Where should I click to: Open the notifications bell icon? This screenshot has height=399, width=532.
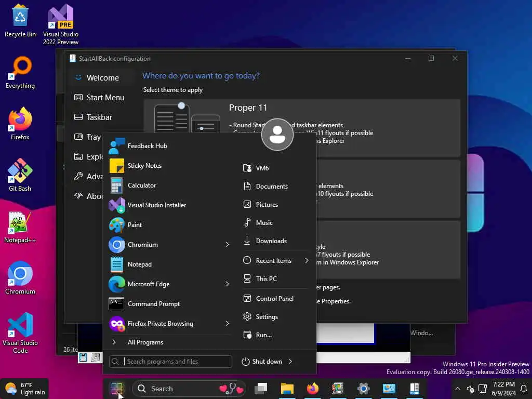(524, 389)
